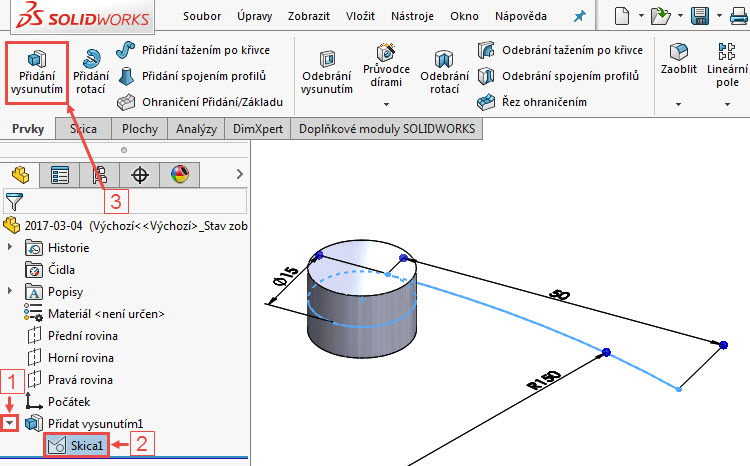
Task: Click the Open file icon
Action: click(x=661, y=16)
